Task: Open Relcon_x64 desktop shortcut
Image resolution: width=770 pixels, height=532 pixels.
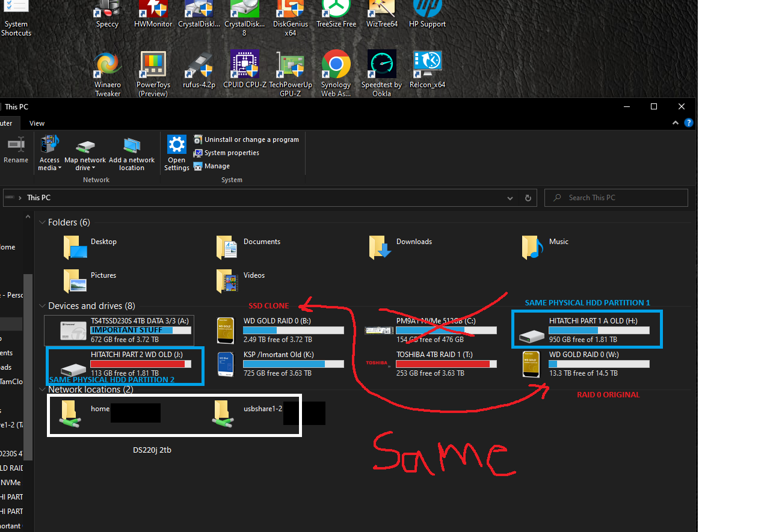Action: [x=427, y=70]
